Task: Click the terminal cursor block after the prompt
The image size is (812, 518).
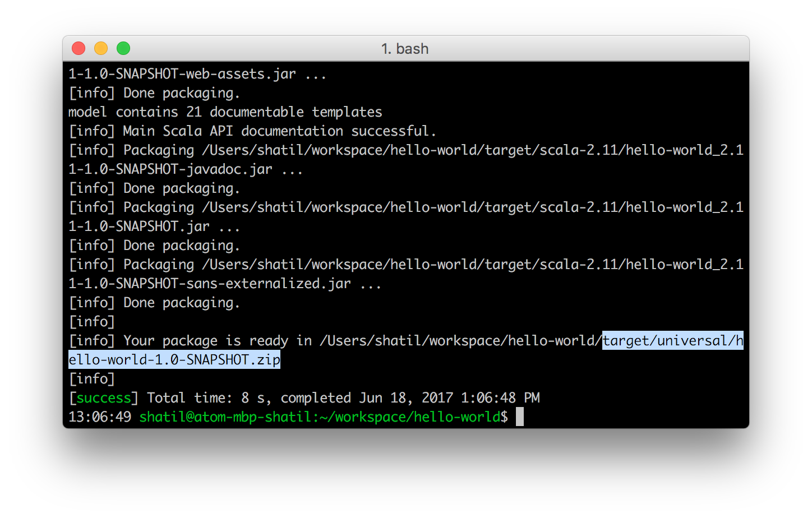Action: click(x=520, y=417)
